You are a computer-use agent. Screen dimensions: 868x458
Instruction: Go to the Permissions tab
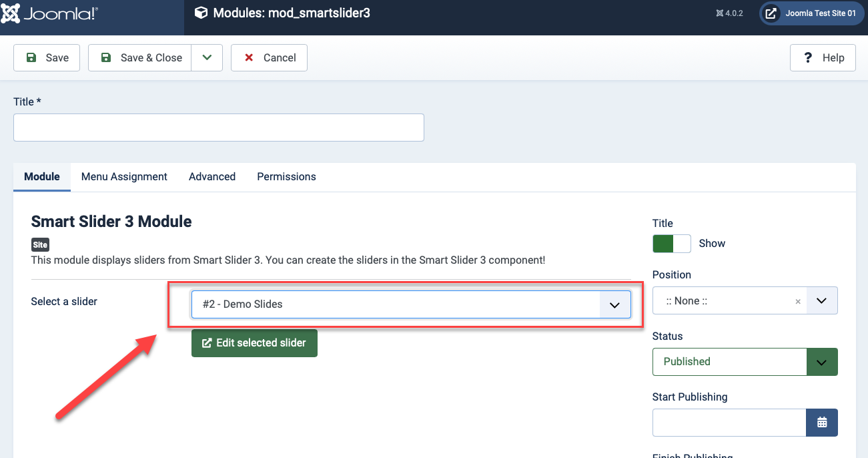tap(286, 177)
